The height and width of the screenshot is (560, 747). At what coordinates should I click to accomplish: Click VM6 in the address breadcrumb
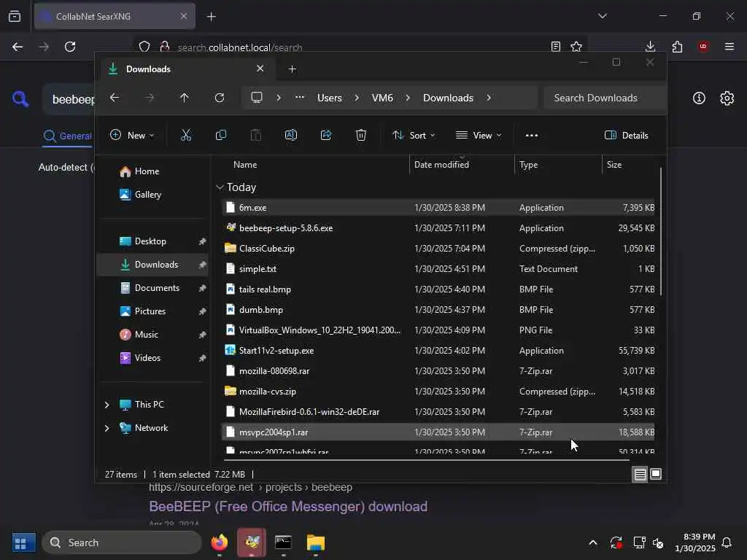pos(382,98)
